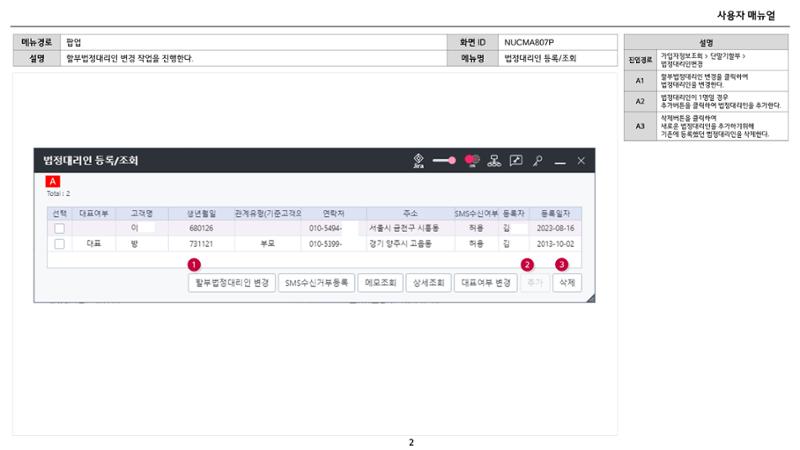Click the 삭제 button

[567, 283]
